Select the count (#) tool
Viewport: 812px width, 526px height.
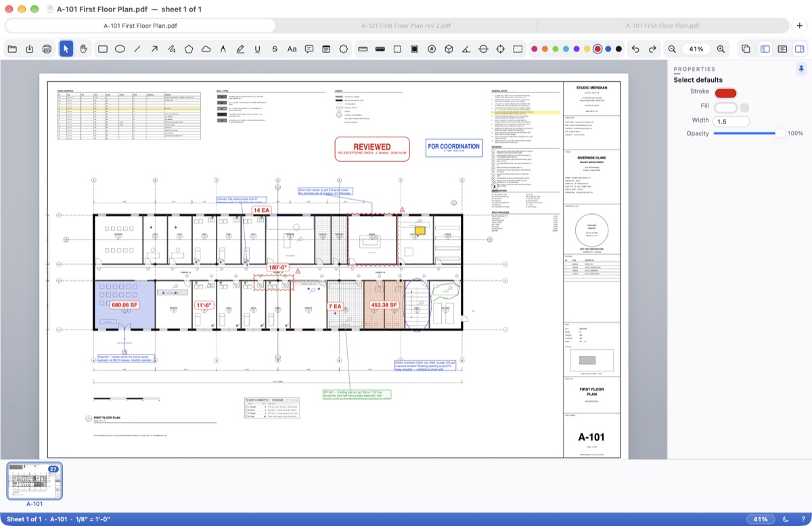click(x=432, y=49)
